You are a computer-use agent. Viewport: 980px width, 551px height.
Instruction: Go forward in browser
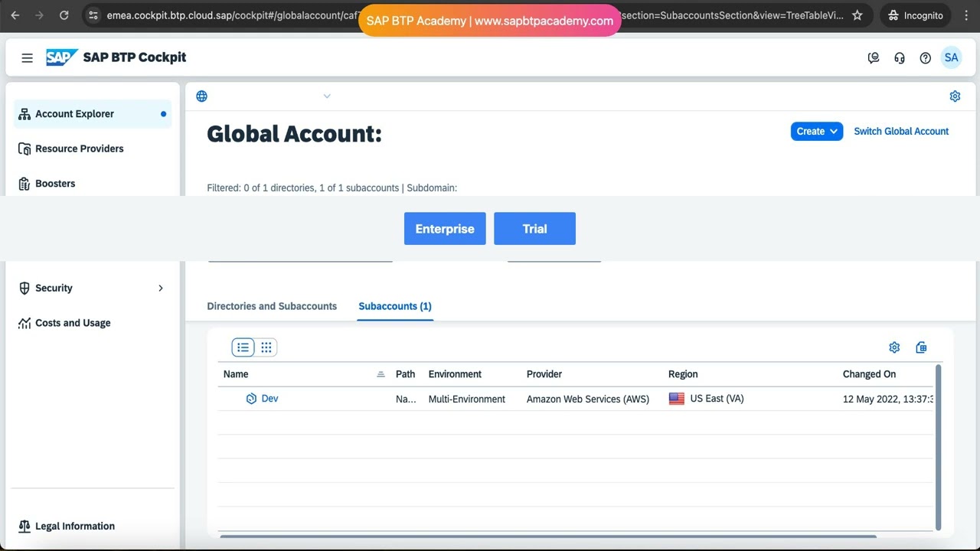tap(40, 15)
